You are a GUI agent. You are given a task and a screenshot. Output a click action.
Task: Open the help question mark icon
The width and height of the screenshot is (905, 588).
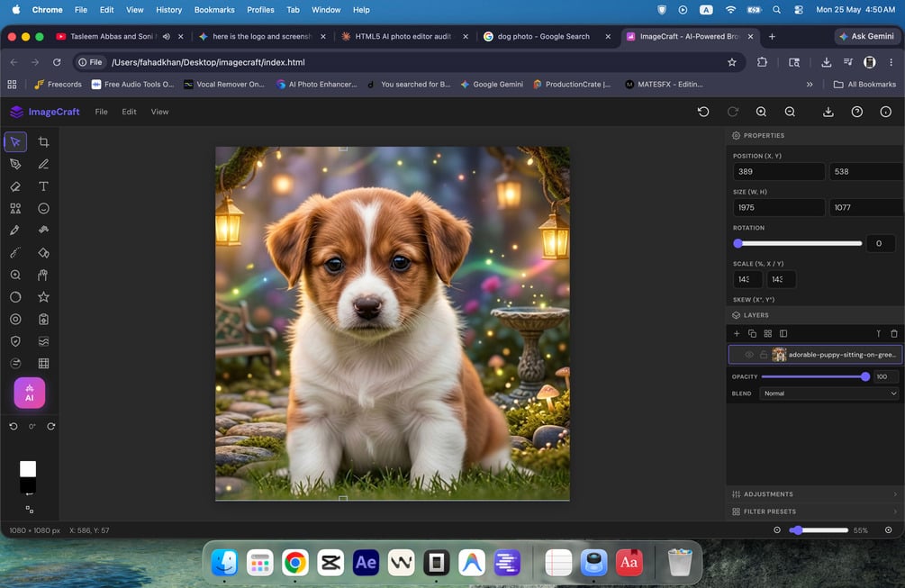pyautogui.click(x=857, y=112)
